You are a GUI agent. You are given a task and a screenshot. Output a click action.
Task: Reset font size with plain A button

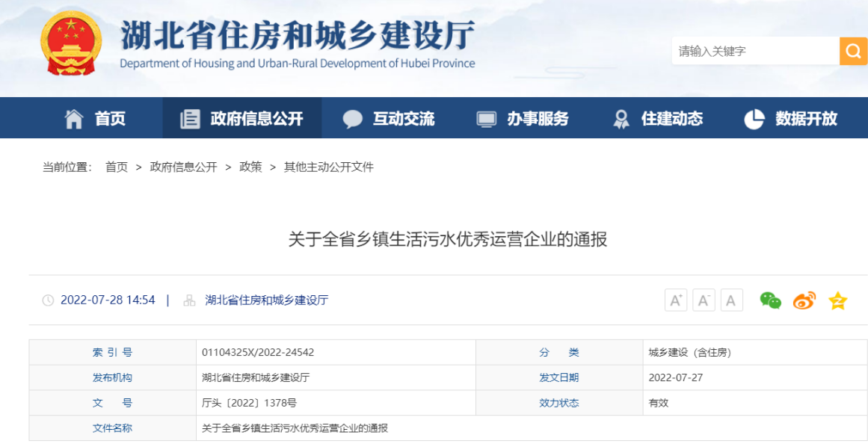click(x=731, y=300)
